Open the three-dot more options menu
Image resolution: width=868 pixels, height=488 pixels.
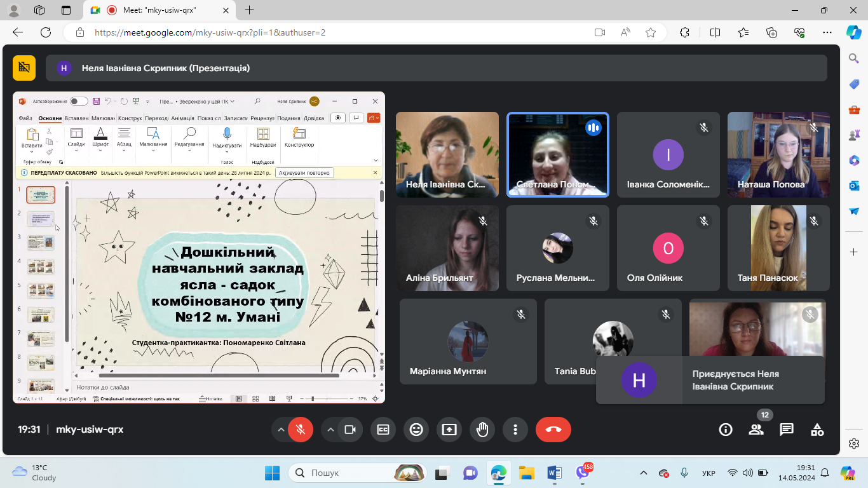515,430
